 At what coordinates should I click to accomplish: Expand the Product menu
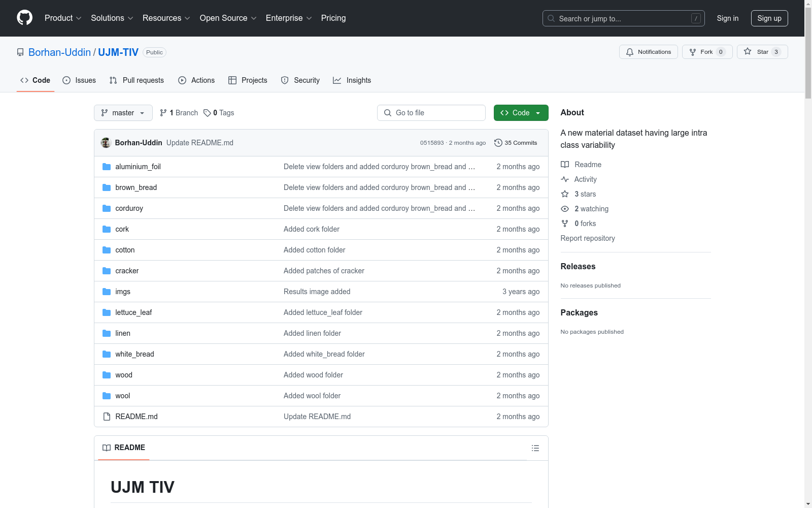[x=63, y=18]
